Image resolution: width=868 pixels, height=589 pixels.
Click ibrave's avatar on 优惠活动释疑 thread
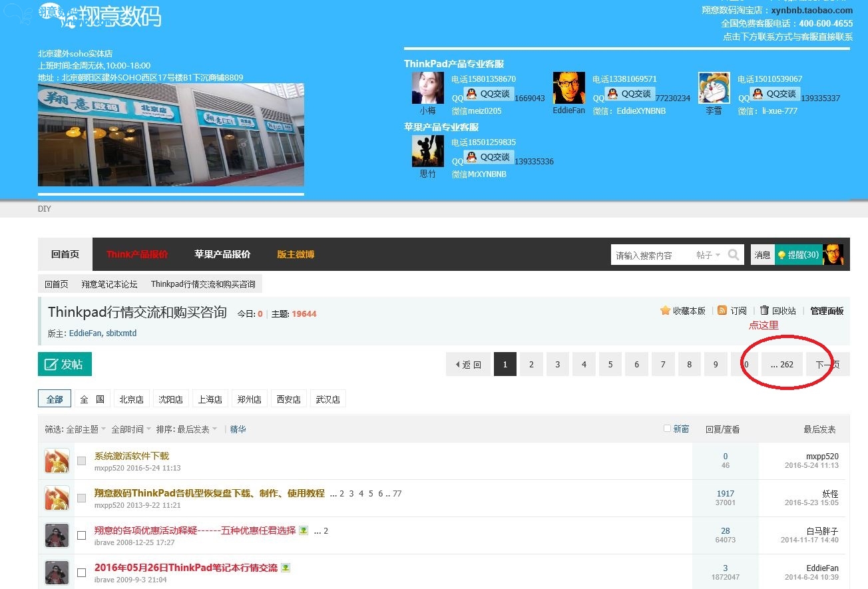(57, 535)
